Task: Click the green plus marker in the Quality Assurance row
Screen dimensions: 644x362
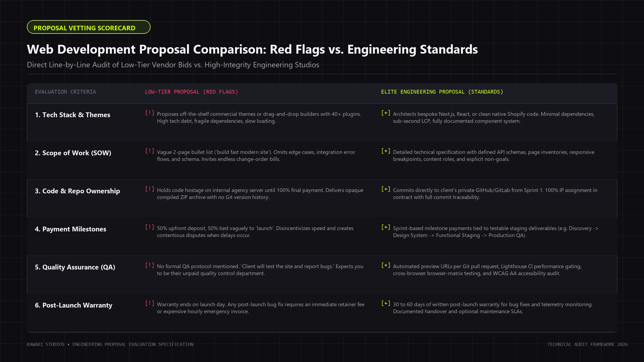Action: click(x=386, y=265)
